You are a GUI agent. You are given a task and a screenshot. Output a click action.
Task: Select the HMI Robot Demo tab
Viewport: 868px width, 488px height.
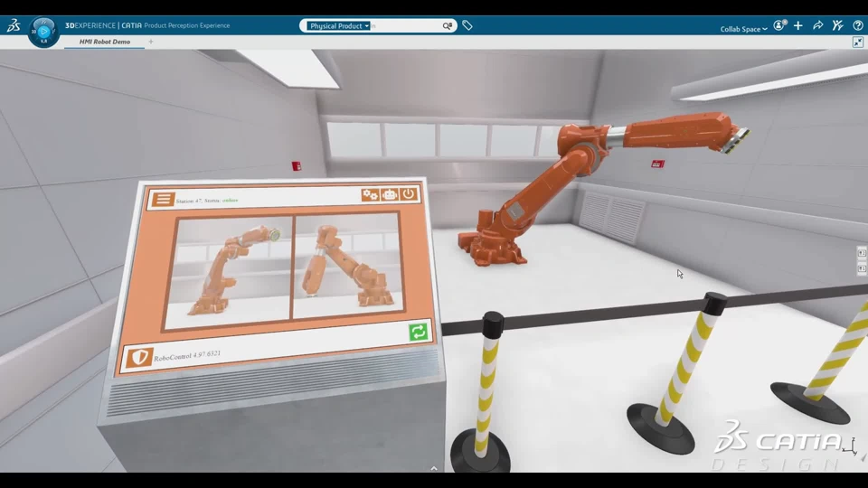coord(105,42)
